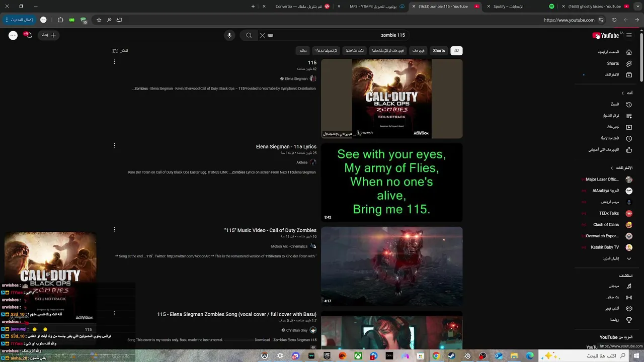This screenshot has height=362, width=644.
Task: Open more-options for "115" Music Video result
Action: point(114,229)
